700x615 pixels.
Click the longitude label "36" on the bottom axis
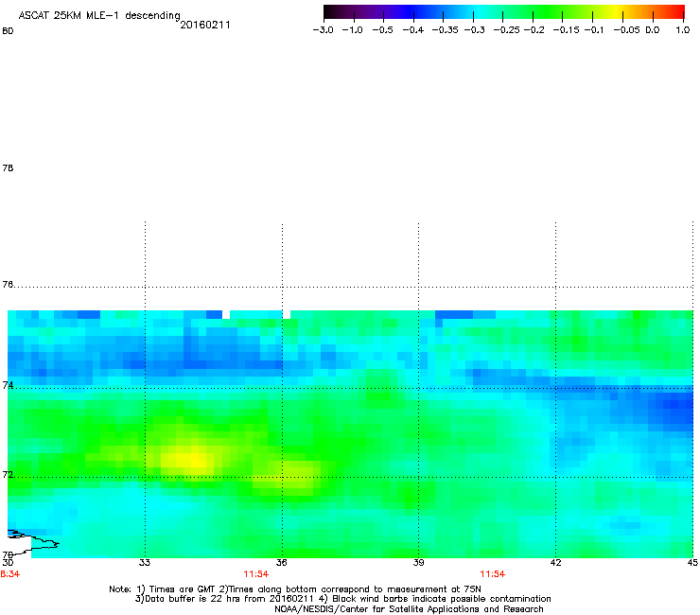tap(281, 562)
